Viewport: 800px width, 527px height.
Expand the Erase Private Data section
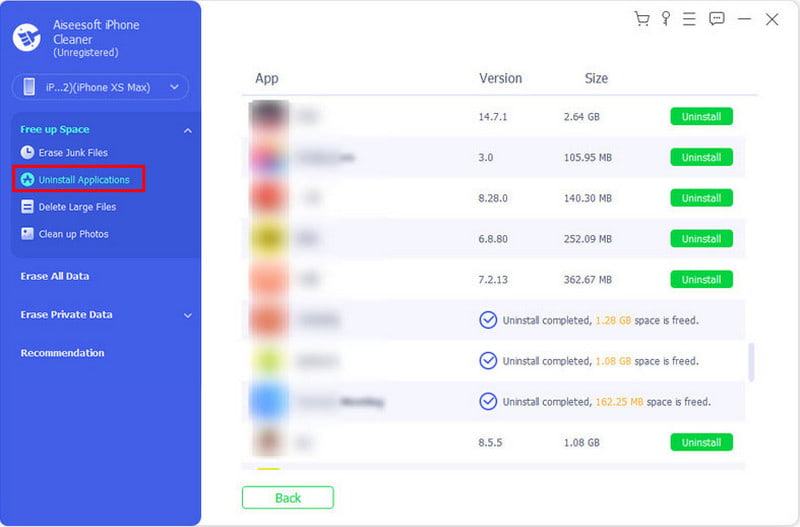click(187, 315)
